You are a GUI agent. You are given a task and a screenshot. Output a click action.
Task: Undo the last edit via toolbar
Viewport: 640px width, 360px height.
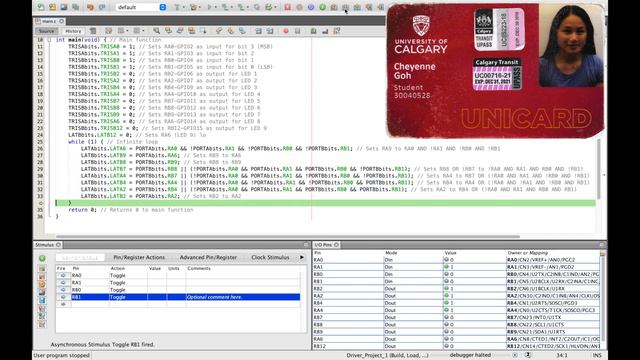coord(90,7)
